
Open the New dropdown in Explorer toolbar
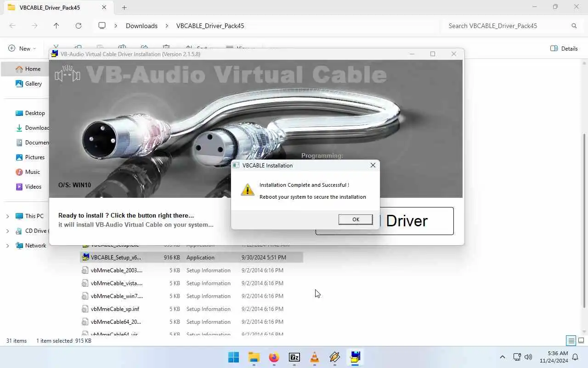pos(22,48)
